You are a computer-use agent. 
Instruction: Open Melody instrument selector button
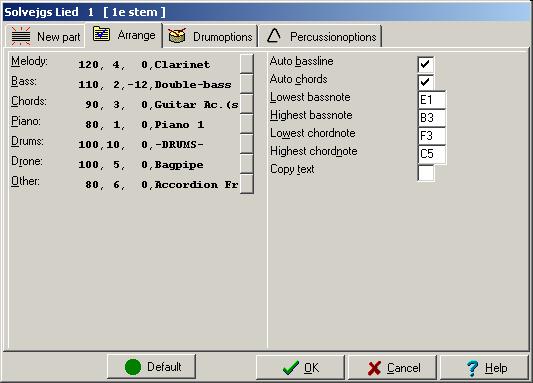246,64
